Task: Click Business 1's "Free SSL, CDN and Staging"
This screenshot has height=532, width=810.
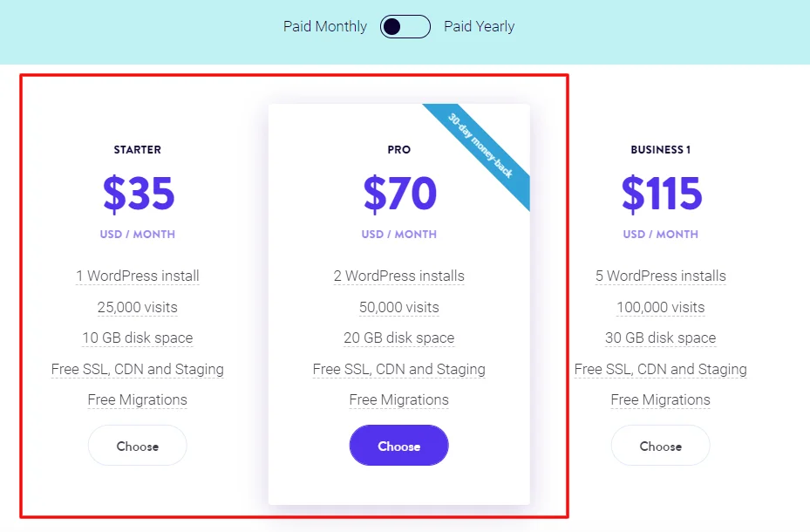Action: pos(660,369)
